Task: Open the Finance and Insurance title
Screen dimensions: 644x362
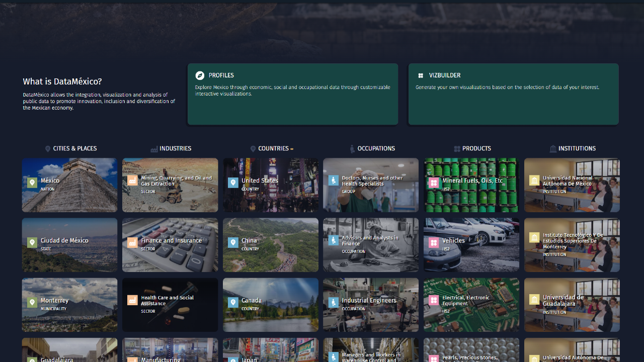Action: [x=172, y=240]
